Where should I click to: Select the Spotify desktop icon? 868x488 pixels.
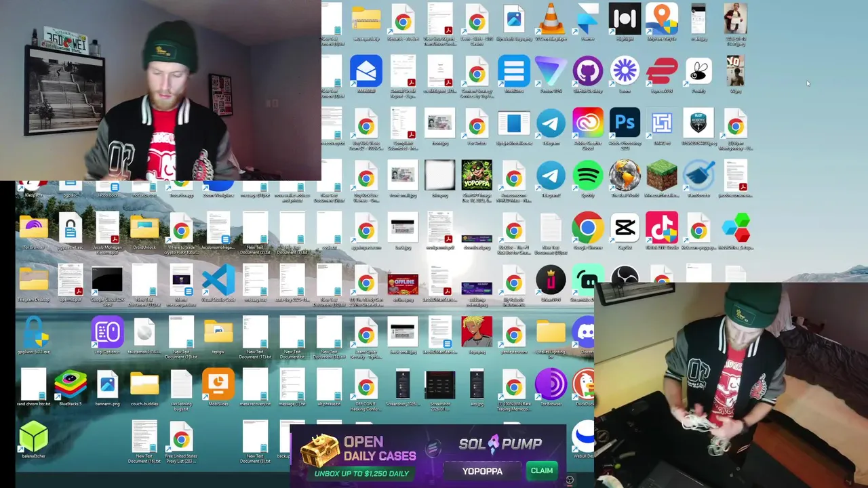(587, 176)
